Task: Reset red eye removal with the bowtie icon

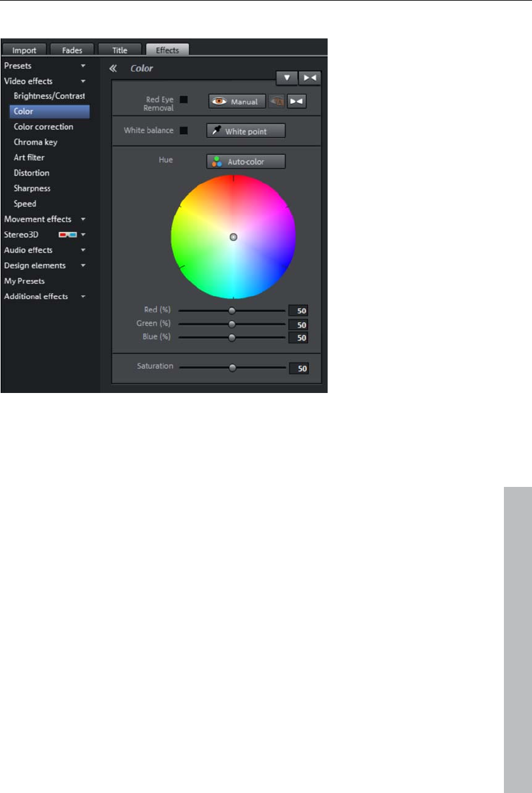Action: [x=296, y=102]
